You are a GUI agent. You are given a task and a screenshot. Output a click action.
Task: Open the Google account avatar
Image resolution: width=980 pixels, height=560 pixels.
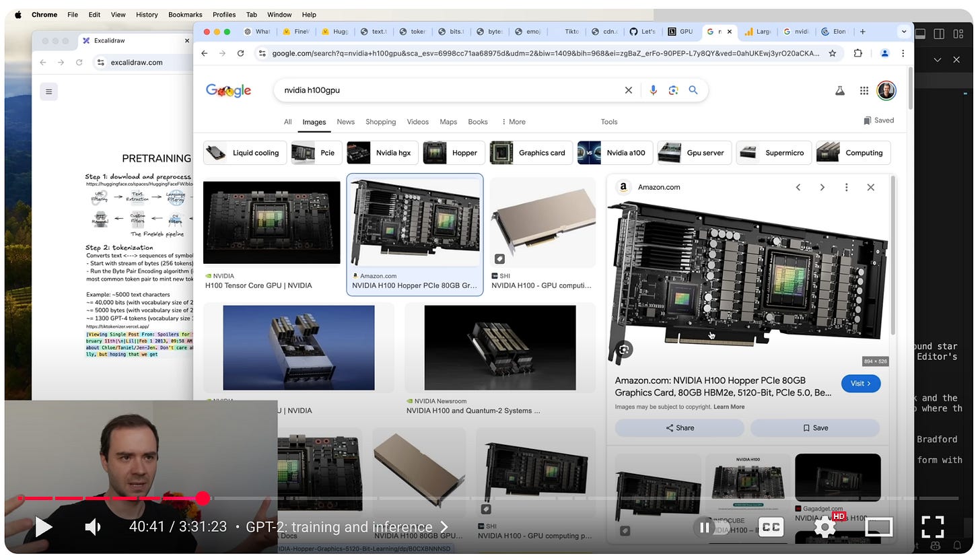[x=886, y=90]
